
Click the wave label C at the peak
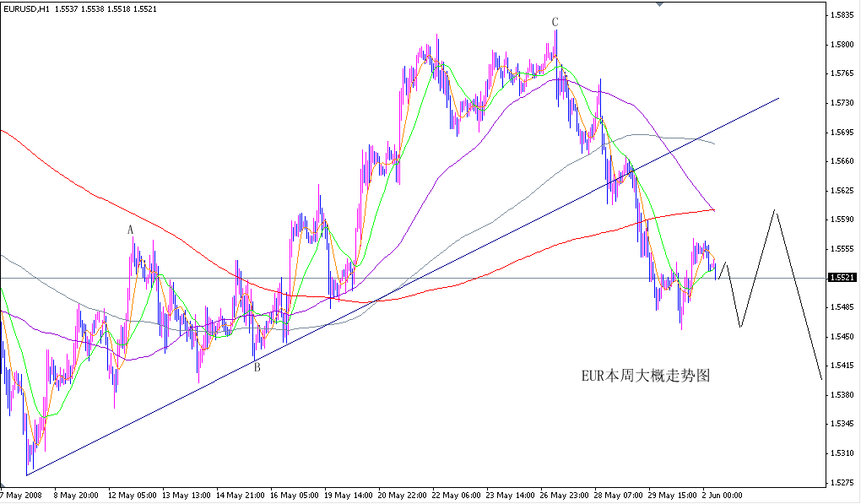555,22
